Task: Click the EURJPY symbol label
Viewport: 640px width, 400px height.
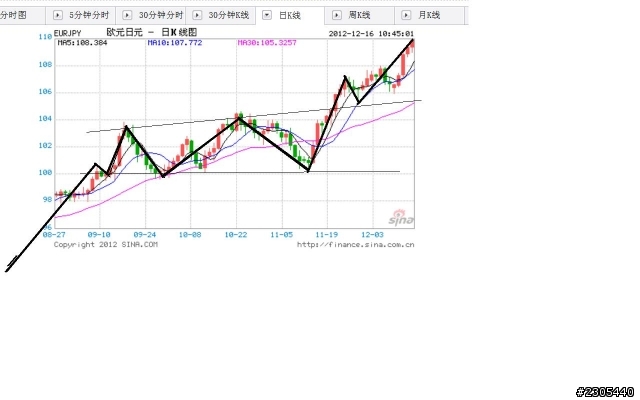Action: click(x=67, y=33)
